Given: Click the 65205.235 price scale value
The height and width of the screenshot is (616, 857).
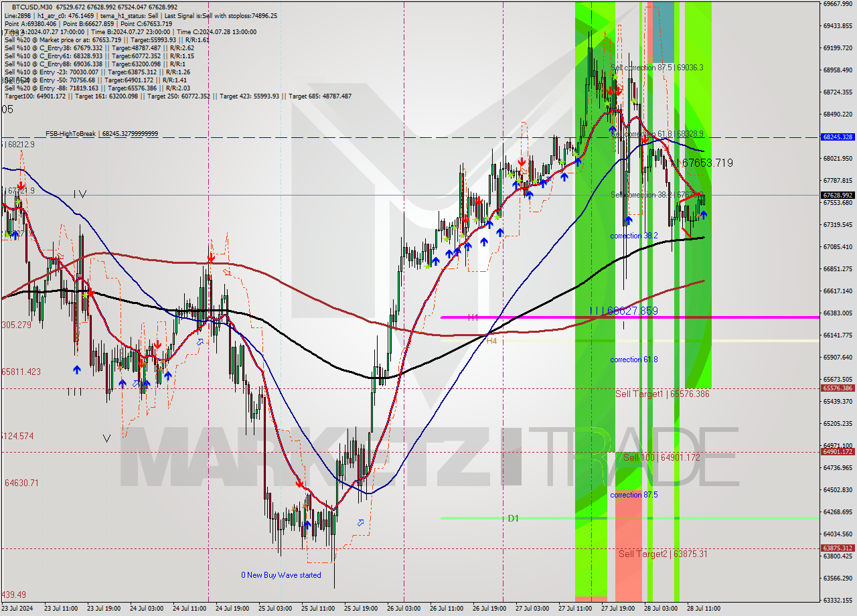Looking at the screenshot, I should pyautogui.click(x=838, y=424).
